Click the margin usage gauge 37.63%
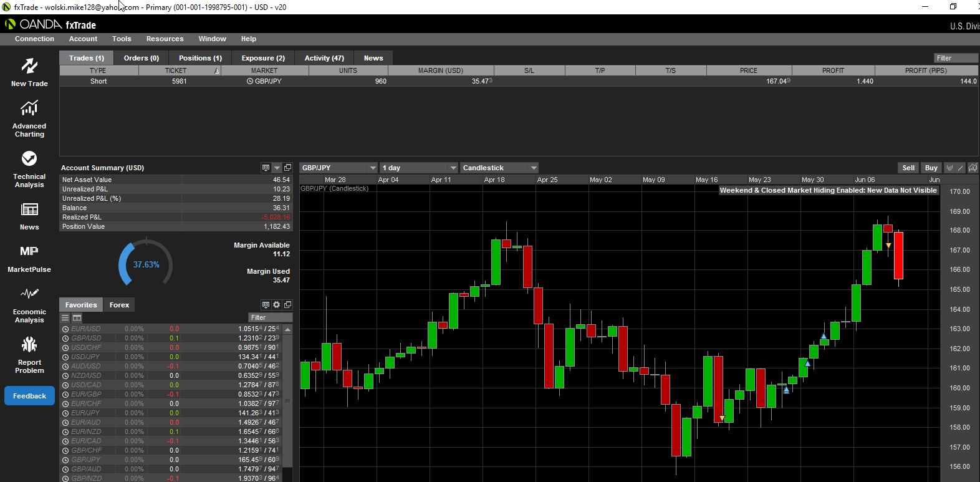This screenshot has width=980, height=482. [x=146, y=264]
